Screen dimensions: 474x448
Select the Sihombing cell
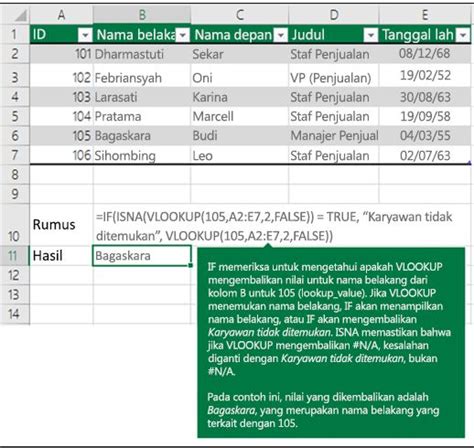142,155
